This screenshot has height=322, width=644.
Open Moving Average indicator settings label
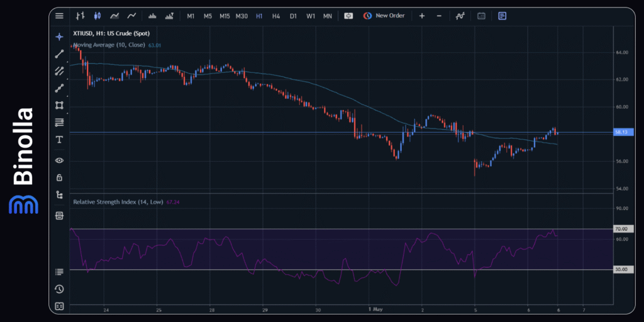point(109,45)
